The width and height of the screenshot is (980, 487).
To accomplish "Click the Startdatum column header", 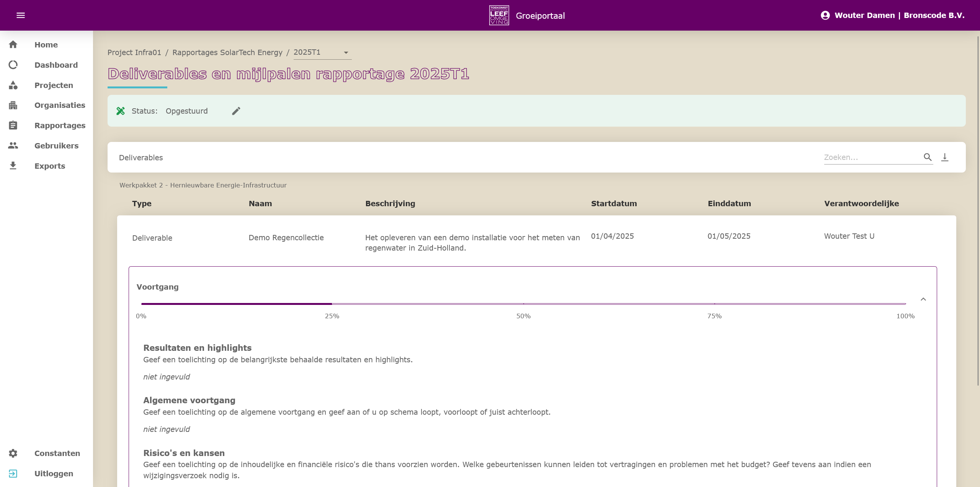I will [x=614, y=204].
